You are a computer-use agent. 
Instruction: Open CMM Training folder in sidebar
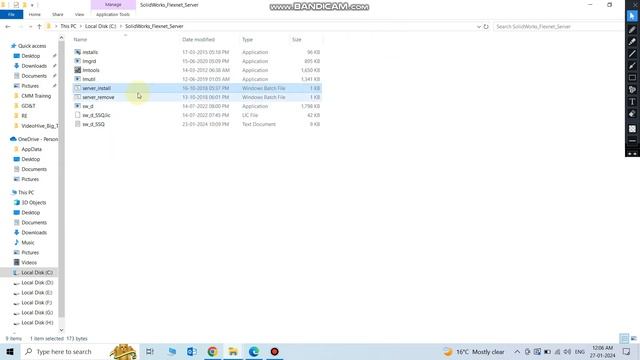pos(36,96)
